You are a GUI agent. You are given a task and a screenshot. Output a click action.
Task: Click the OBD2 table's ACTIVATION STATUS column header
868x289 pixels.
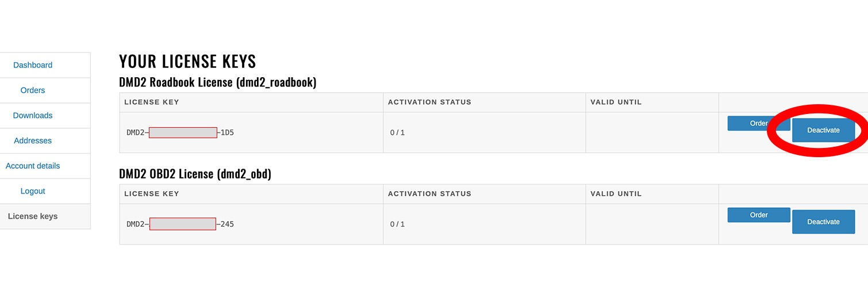(429, 194)
